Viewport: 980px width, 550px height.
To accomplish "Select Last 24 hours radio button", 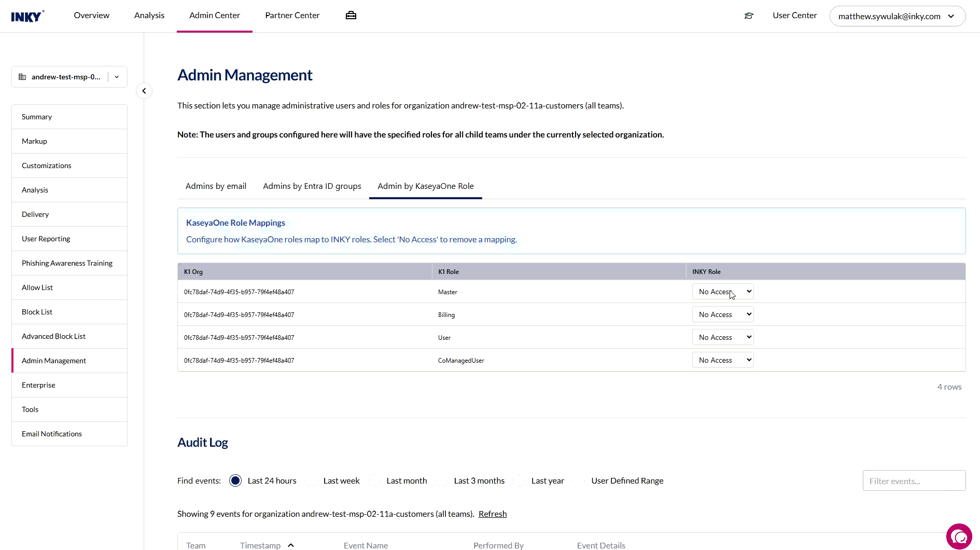I will pos(235,480).
